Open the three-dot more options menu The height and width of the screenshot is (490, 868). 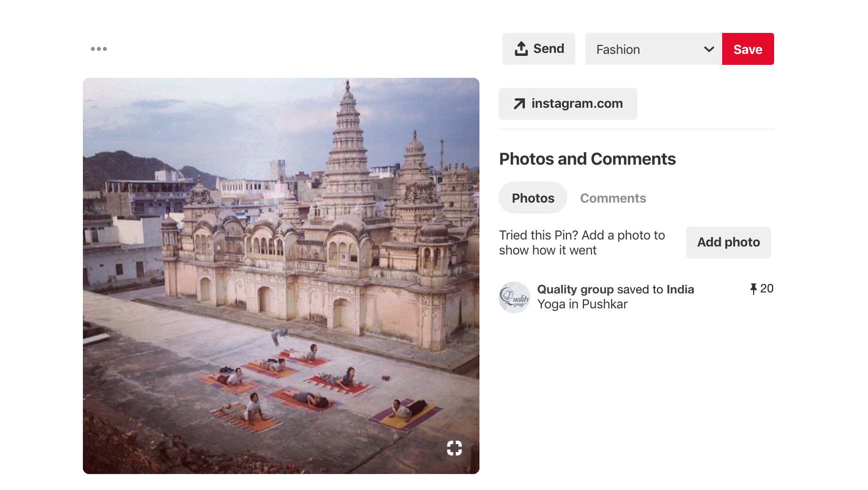click(x=99, y=49)
